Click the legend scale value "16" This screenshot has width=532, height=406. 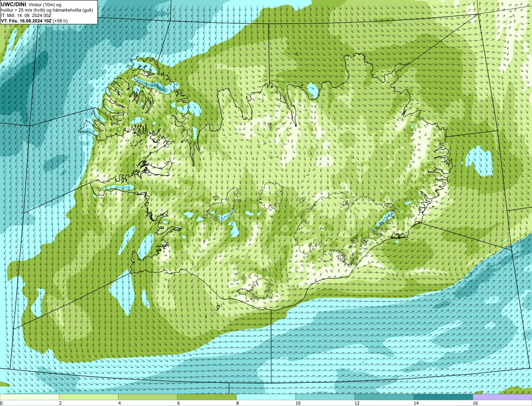(x=475, y=403)
